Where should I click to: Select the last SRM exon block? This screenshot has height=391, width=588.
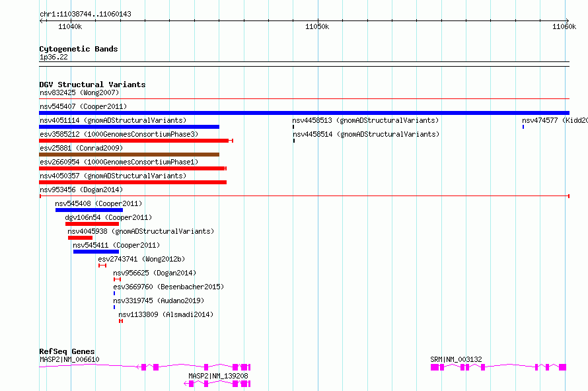562,367
